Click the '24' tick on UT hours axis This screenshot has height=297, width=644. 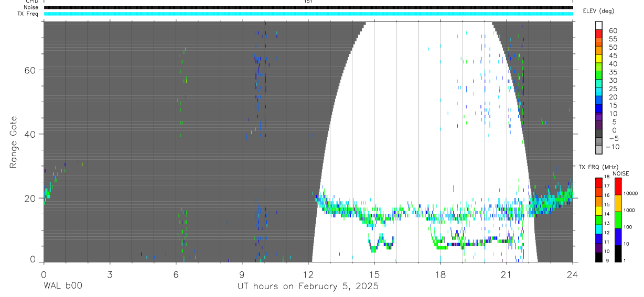pyautogui.click(x=573, y=274)
